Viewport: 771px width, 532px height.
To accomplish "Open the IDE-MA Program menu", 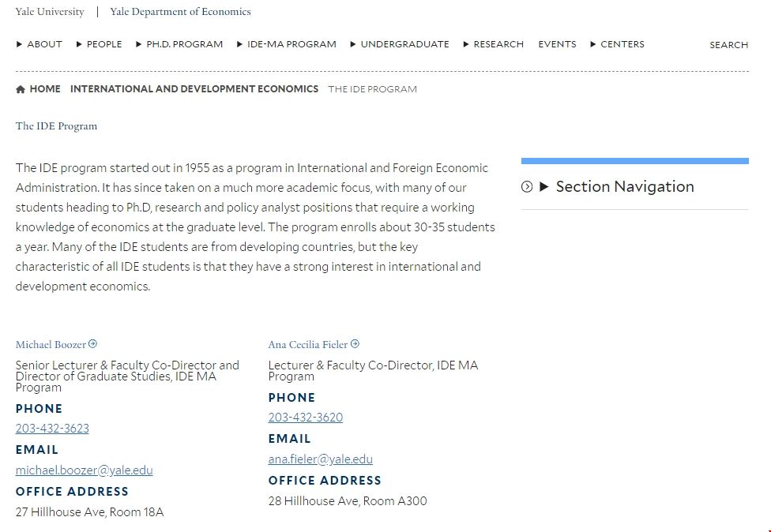I will [x=287, y=44].
